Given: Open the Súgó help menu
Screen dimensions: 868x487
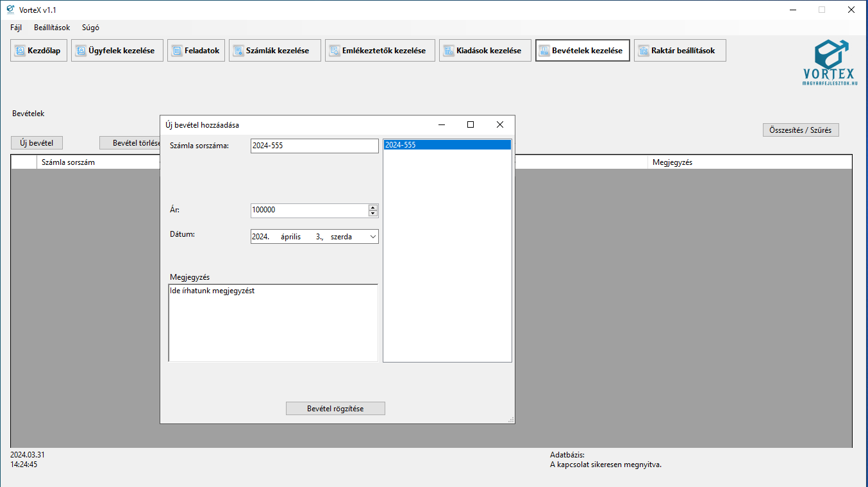Looking at the screenshot, I should tap(90, 28).
